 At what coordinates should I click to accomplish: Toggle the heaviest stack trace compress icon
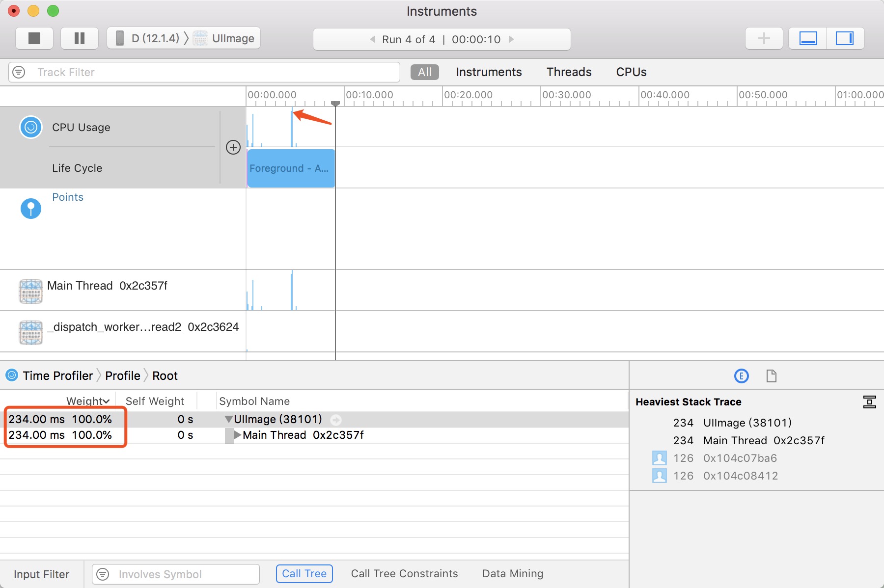870,402
